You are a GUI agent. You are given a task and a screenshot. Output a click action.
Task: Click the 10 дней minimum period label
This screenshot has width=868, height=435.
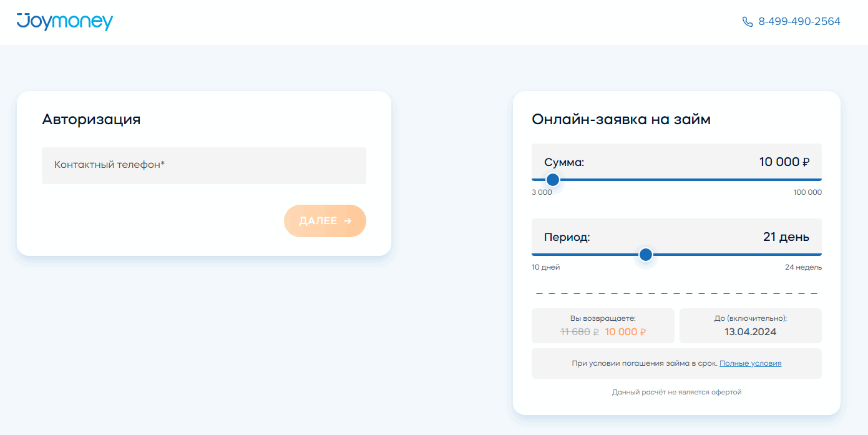(546, 267)
